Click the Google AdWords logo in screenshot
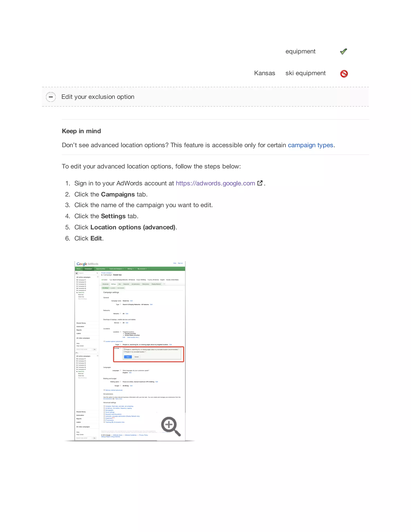Image resolution: width=411 pixels, height=532 pixels. (87, 264)
